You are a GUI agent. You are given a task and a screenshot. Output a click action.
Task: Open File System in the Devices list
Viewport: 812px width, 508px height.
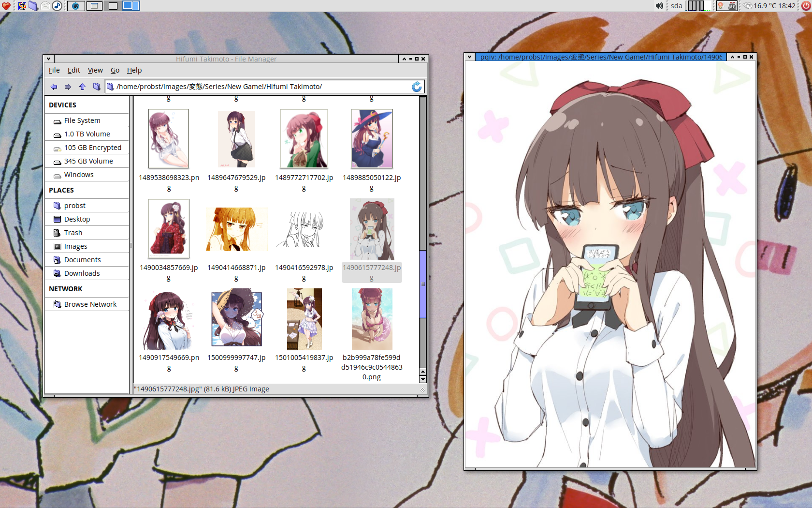click(x=87, y=120)
